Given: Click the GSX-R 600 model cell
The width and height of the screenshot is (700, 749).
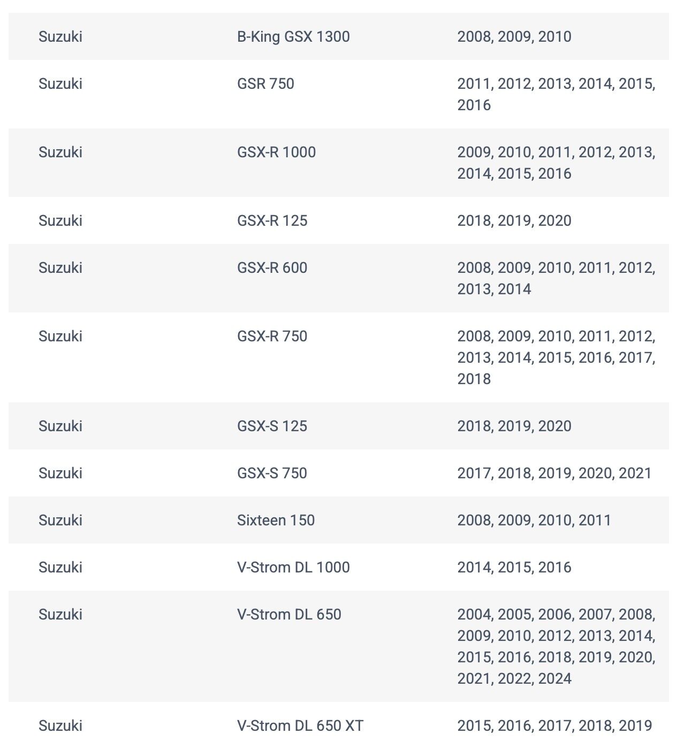Looking at the screenshot, I should (272, 267).
